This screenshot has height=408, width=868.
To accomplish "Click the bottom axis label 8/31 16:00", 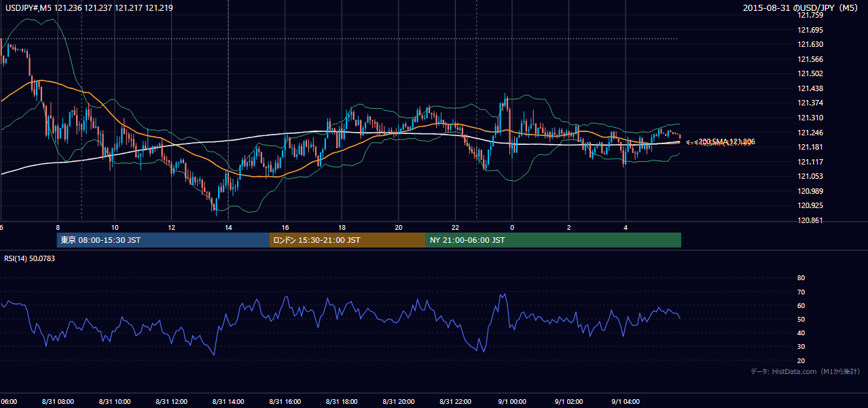I will (285, 402).
